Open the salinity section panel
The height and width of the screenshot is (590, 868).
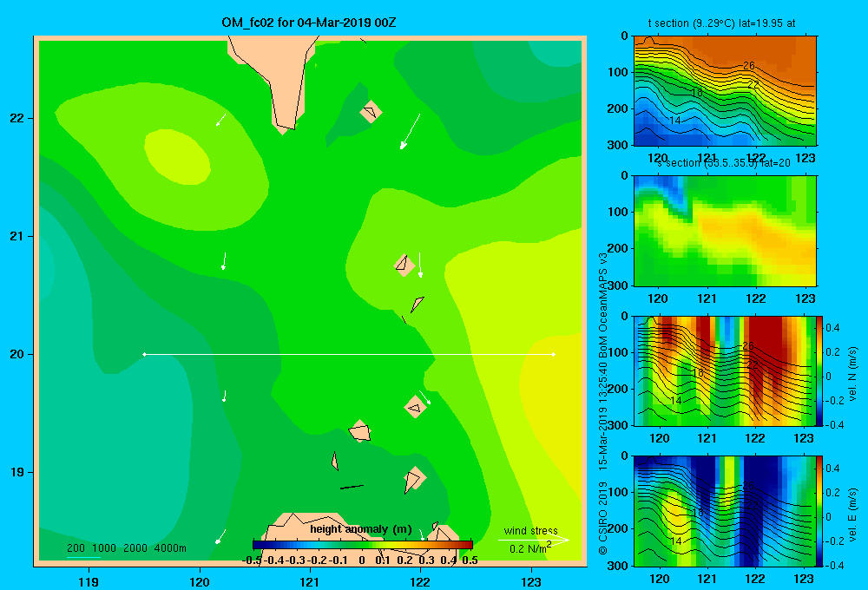click(x=725, y=230)
